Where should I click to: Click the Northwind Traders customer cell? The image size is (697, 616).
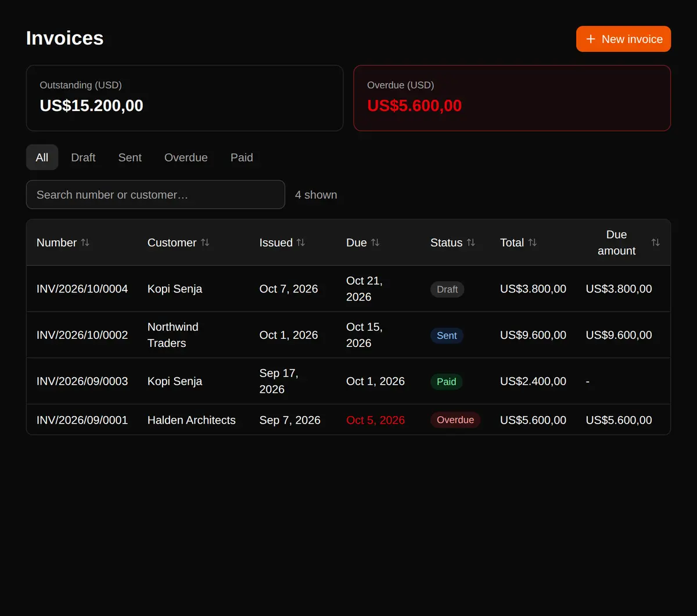pyautogui.click(x=173, y=335)
